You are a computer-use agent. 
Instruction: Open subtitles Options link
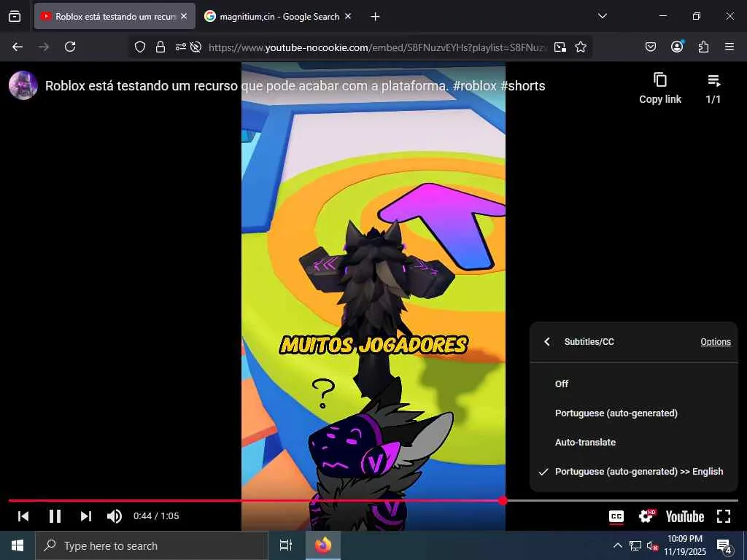coord(716,341)
